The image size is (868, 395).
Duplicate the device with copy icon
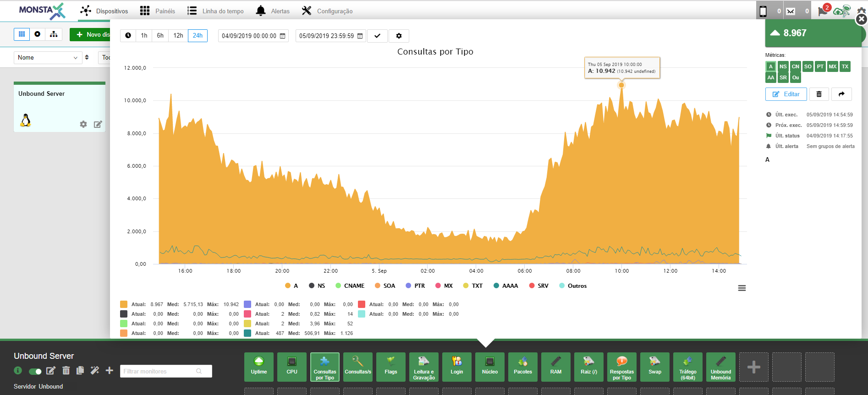click(x=80, y=370)
